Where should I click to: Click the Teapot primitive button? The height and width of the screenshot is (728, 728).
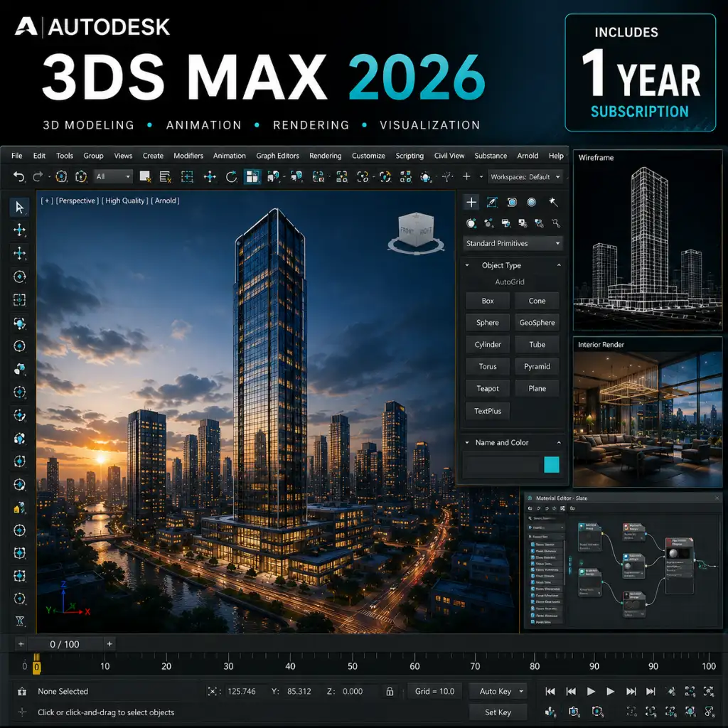pyautogui.click(x=488, y=389)
